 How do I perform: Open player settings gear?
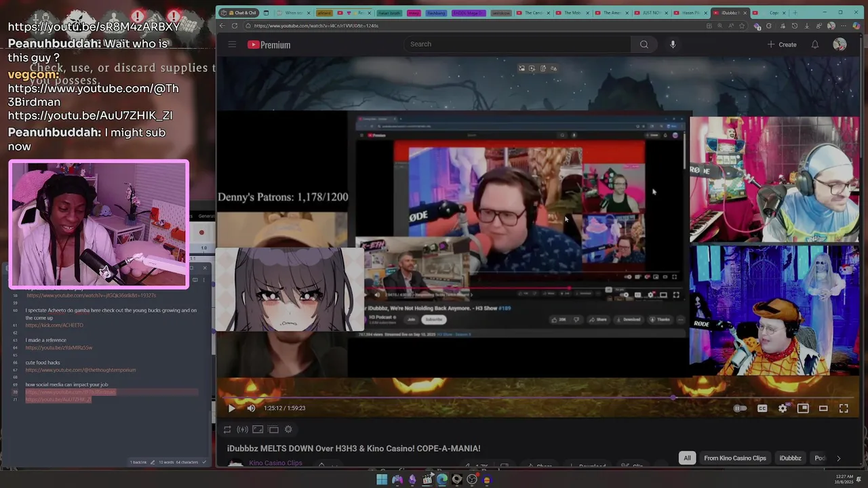(x=783, y=408)
